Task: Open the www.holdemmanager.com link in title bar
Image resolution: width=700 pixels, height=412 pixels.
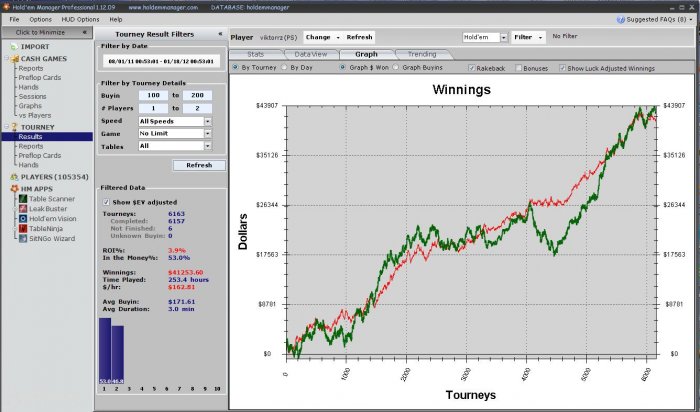Action: [x=163, y=7]
